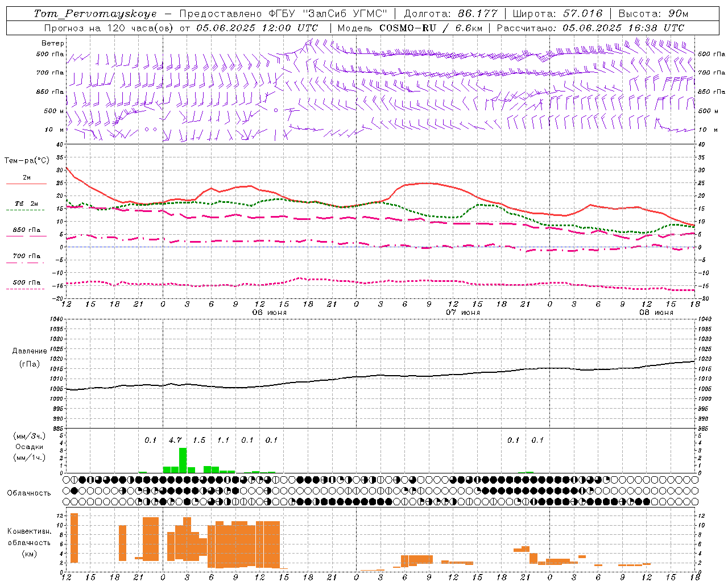Select the text 'Предоставлено ФГБУ "ЗапСиб УГМС"'

(x=283, y=14)
